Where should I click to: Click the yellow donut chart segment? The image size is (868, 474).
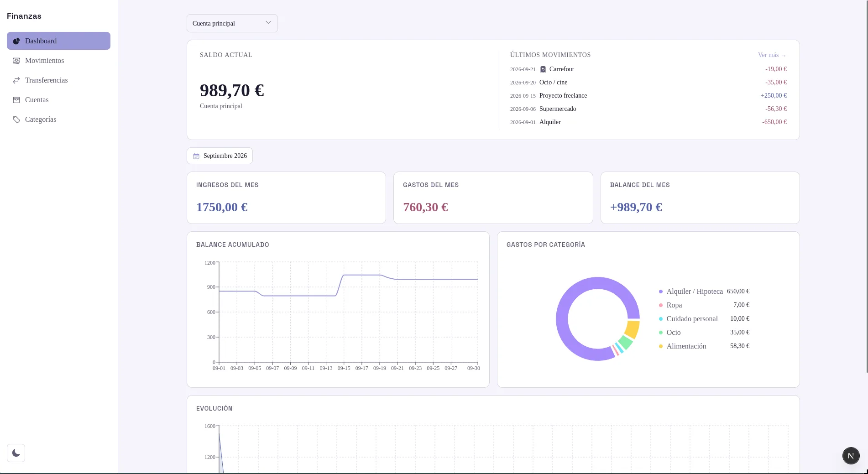(x=632, y=329)
